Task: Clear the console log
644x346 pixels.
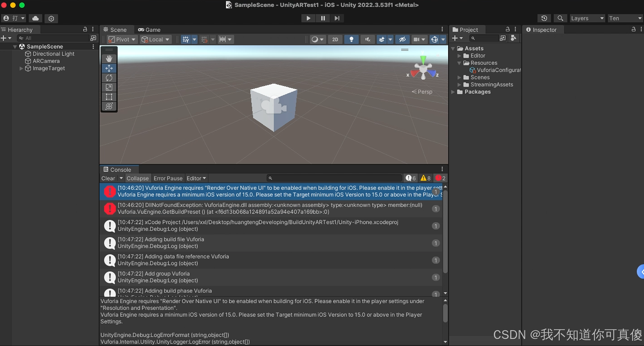Action: 108,178
